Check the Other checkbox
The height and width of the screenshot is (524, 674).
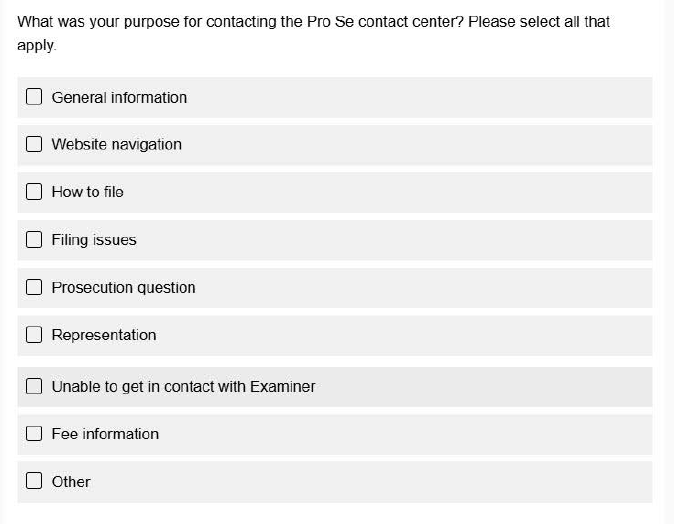(x=34, y=481)
